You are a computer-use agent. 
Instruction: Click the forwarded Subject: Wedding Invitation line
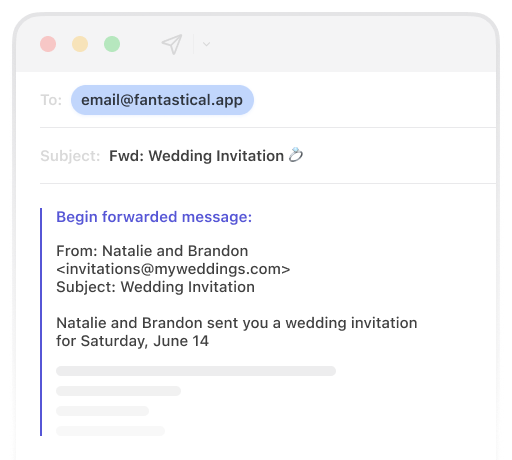(155, 287)
